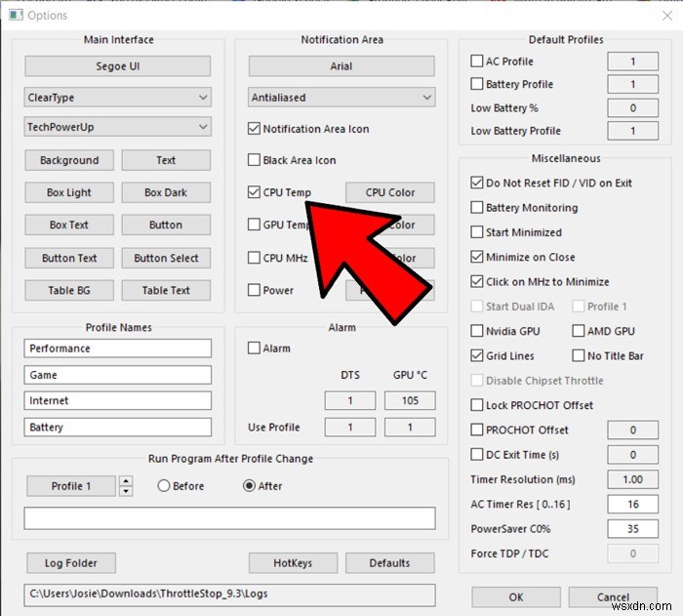
Task: Expand the Antialiased dropdown
Action: (x=341, y=98)
